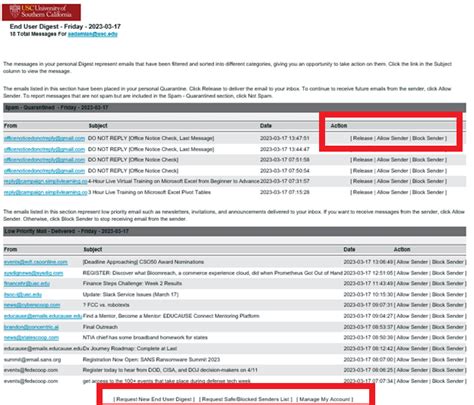Screen dimensions: 474x405
Task: Block Sender for Excel Pivot Tables training email
Action: (x=428, y=192)
